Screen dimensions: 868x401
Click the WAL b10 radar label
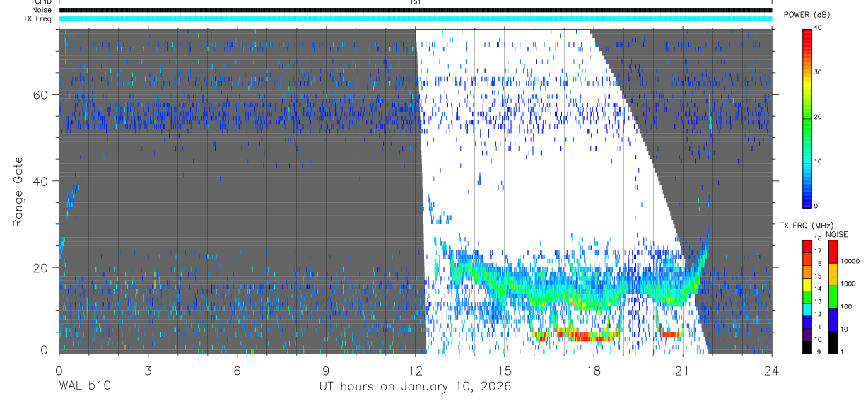click(x=84, y=387)
